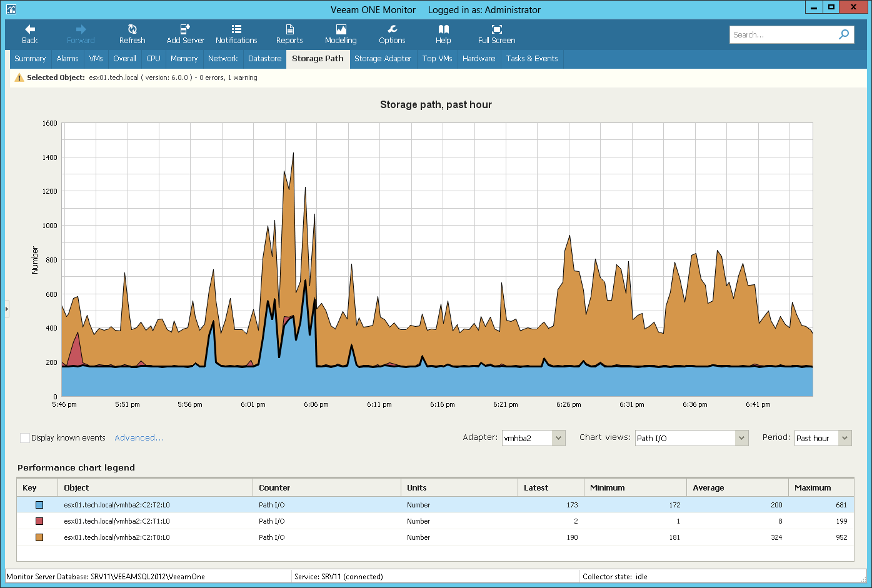Viewport: 872px width, 588px height.
Task: Open the Storage Adapter tab
Action: (383, 59)
